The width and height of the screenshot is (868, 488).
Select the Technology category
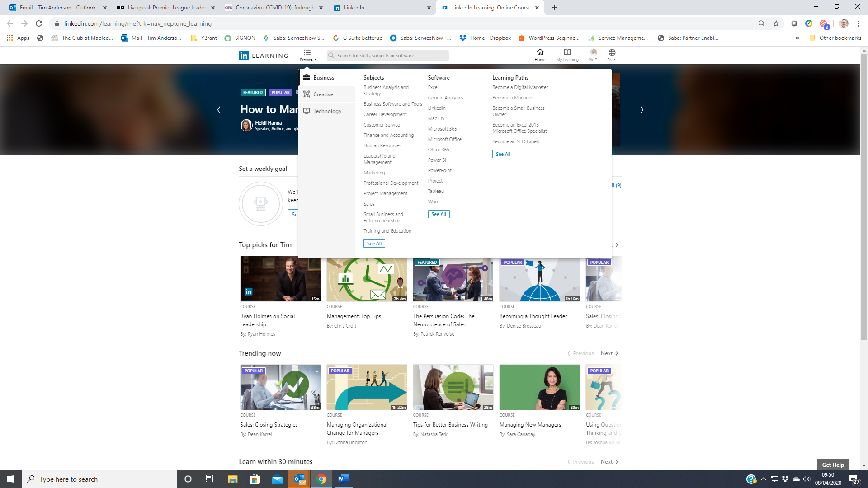[327, 111]
